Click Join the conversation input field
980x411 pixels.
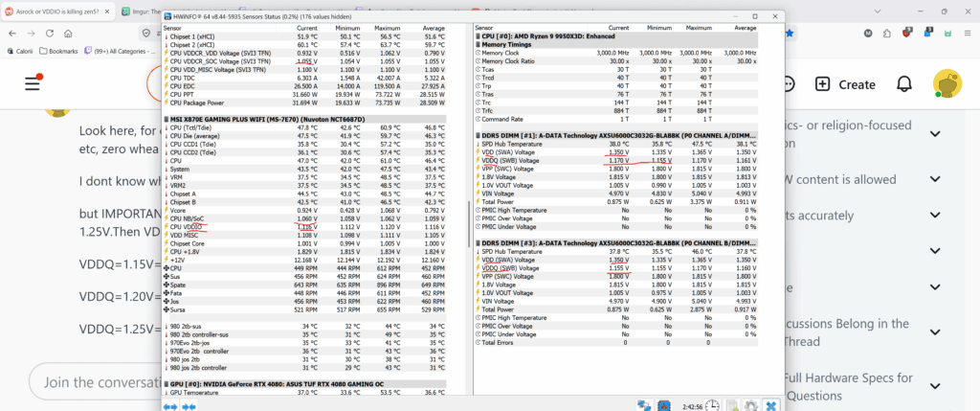tap(95, 381)
